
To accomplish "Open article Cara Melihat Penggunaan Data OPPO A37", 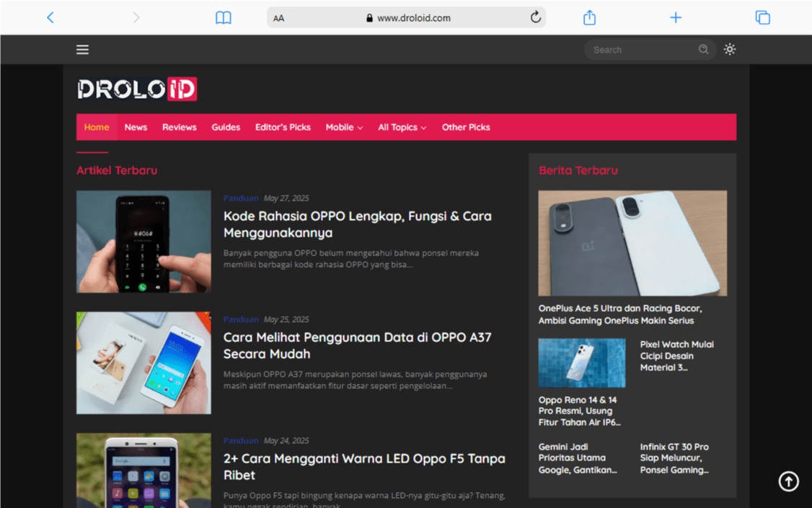I will click(357, 346).
